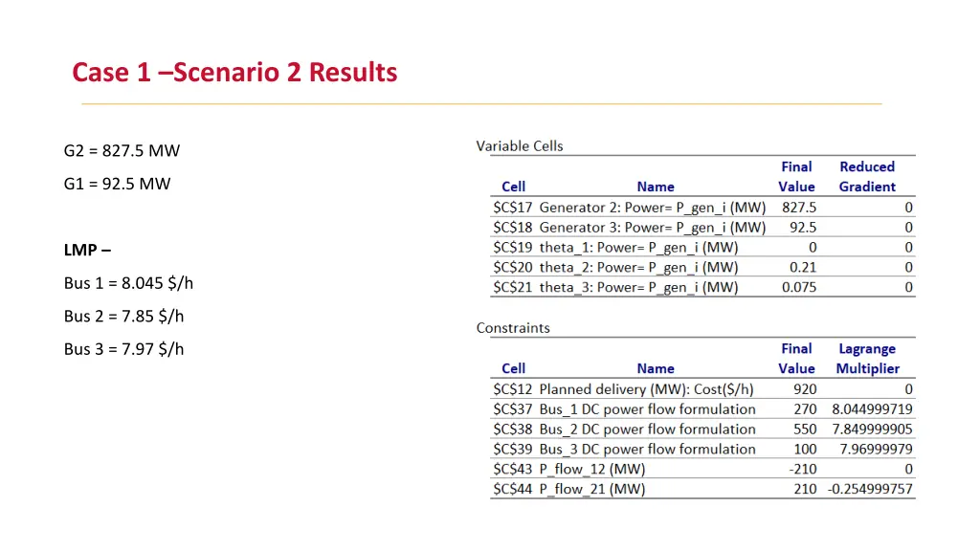Click the Lagrange multiplier 7.849999905

(872, 430)
